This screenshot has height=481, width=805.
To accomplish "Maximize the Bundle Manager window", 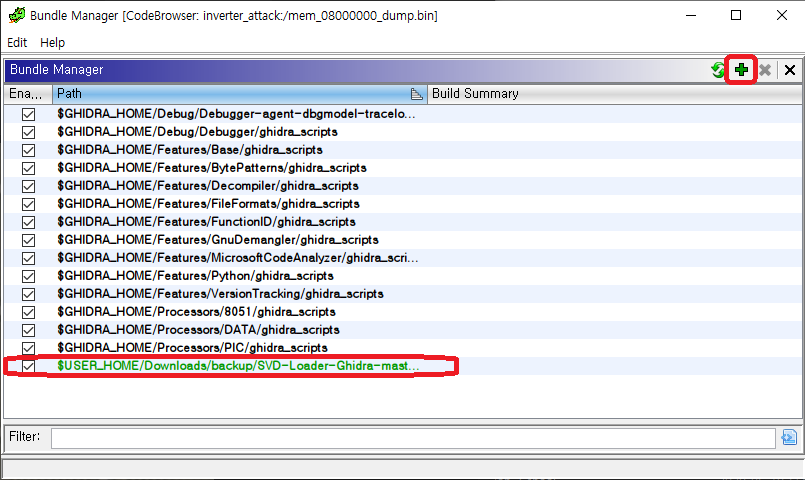I will click(736, 15).
